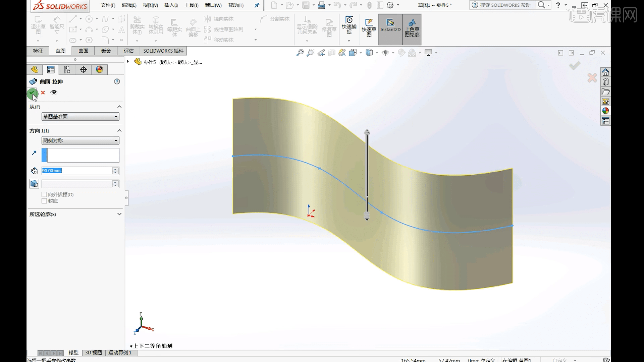Open Custom Properties icon in task pane

[605, 121]
